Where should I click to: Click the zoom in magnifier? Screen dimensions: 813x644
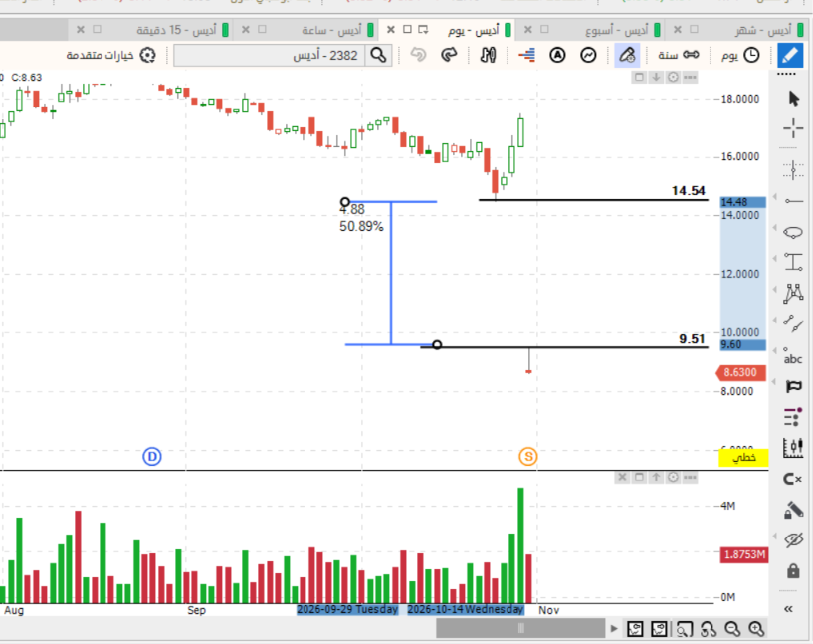(x=756, y=629)
